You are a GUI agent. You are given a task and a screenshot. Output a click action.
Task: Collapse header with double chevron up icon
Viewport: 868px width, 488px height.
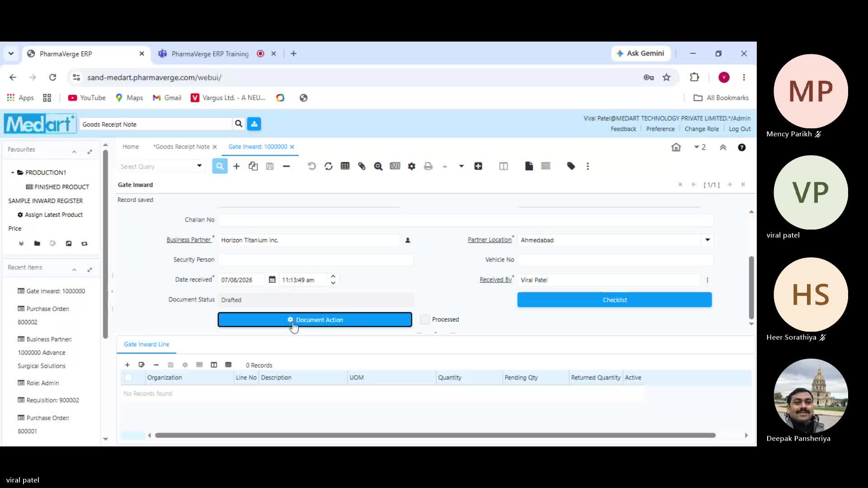(x=723, y=147)
